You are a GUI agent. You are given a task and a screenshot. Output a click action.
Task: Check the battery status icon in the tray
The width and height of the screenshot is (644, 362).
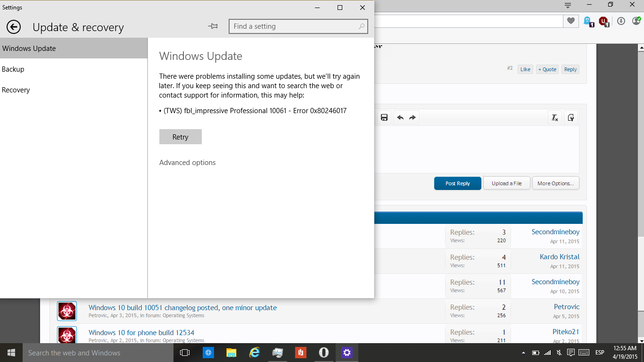536,353
